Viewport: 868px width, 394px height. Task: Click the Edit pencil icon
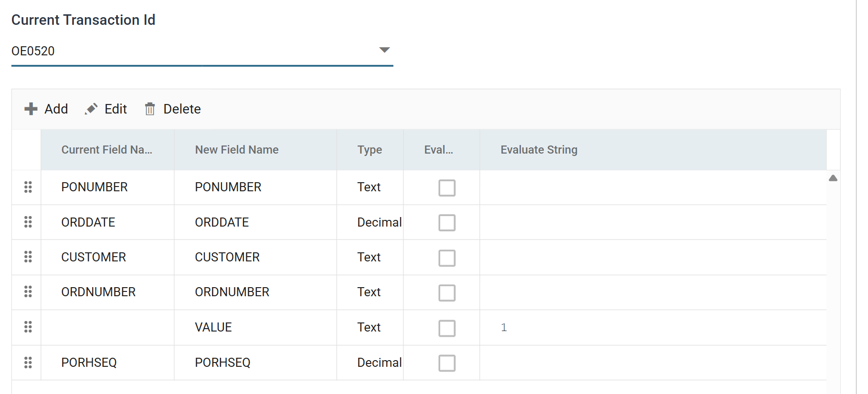[91, 109]
